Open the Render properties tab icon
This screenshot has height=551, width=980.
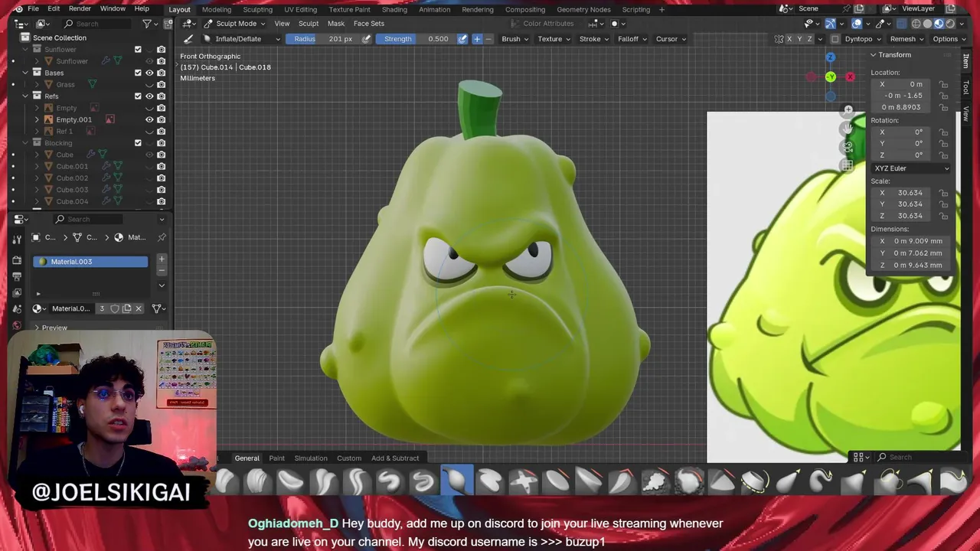pyautogui.click(x=17, y=261)
